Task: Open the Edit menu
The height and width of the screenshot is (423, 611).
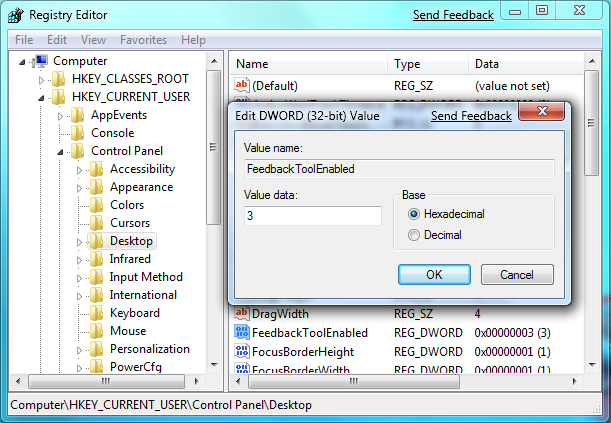Action: coord(57,40)
